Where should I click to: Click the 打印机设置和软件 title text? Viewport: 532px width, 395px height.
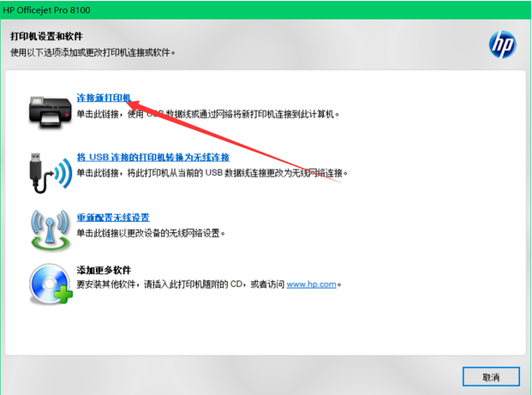coord(46,36)
